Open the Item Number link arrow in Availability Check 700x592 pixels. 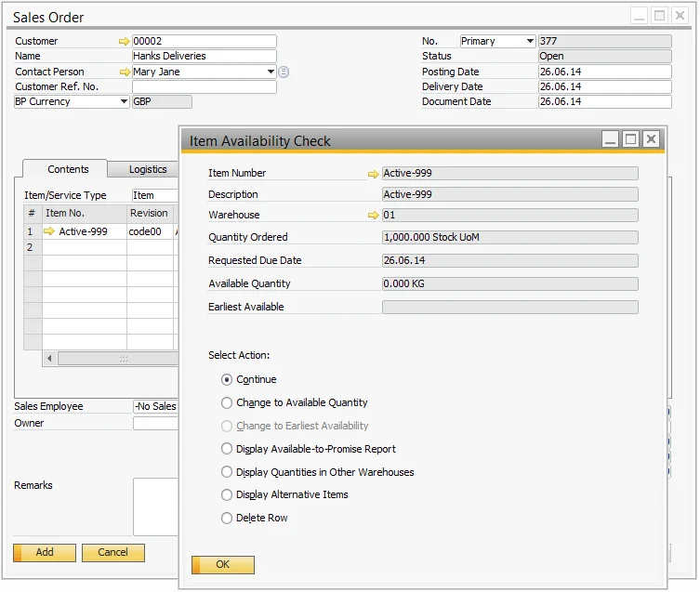pos(373,174)
